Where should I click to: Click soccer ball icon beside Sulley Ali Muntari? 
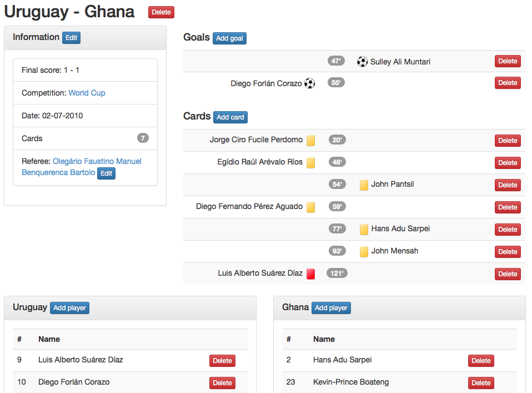tap(362, 62)
